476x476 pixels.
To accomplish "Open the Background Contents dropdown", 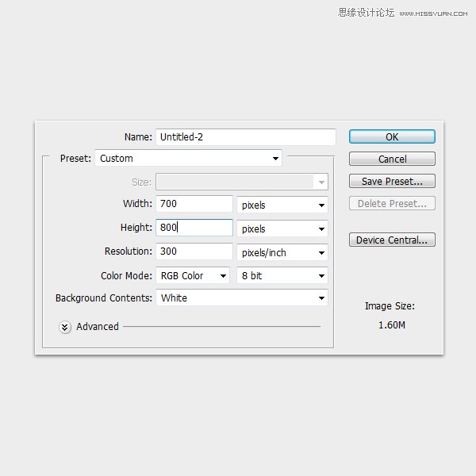I will pos(242,297).
